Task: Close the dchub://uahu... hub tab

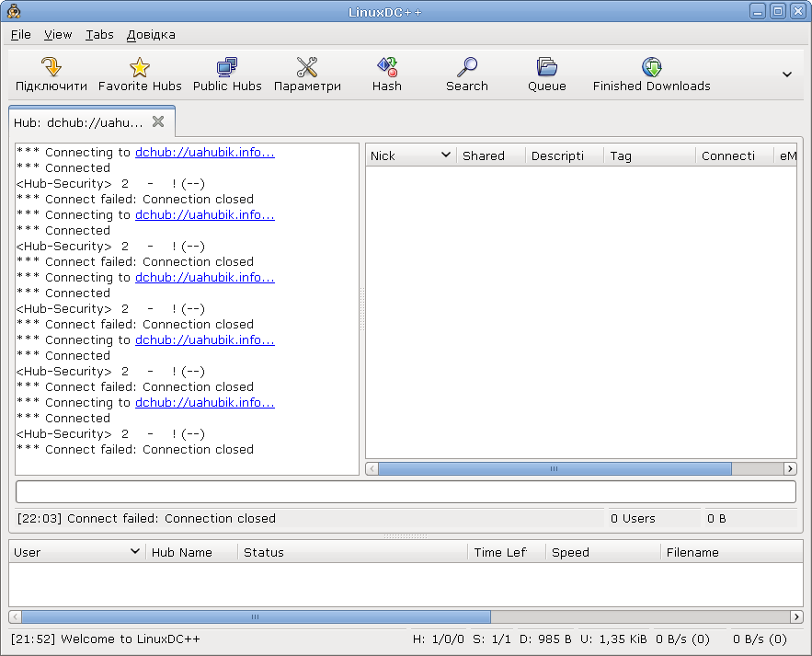Action: [158, 121]
